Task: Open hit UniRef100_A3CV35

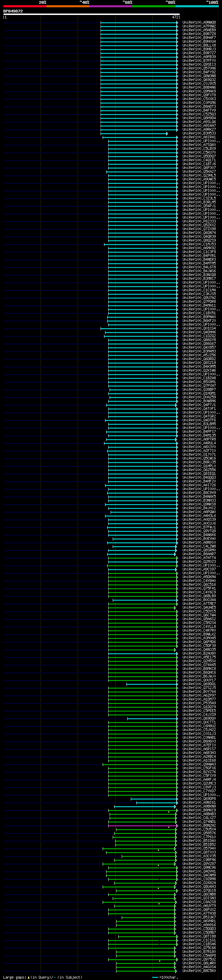Action: (199, 856)
